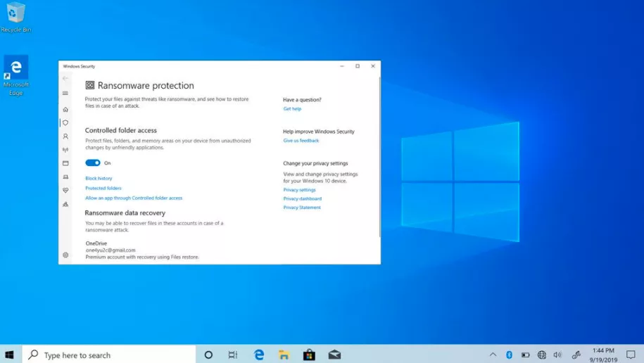The height and width of the screenshot is (363, 644).
Task: Maximize the Windows Security window
Action: pyautogui.click(x=358, y=66)
